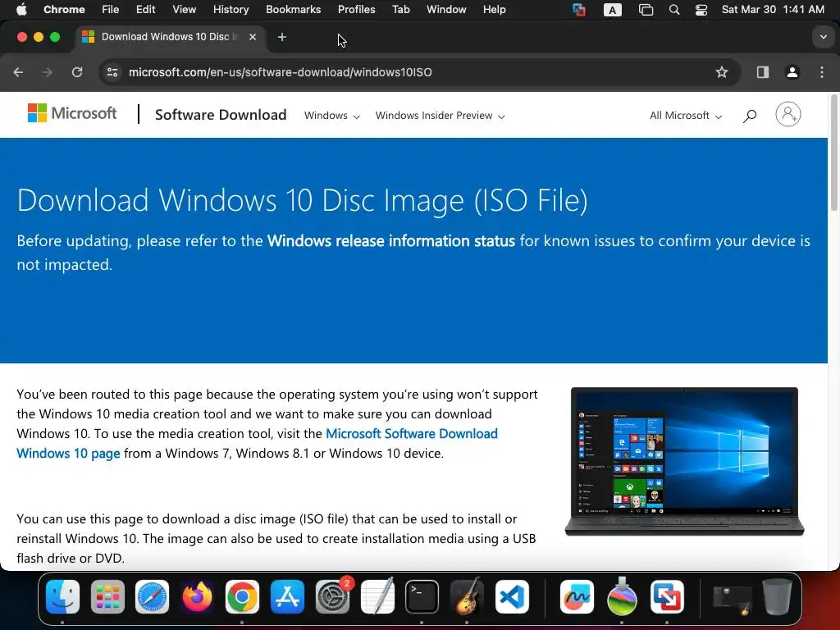Open the macOS installer icon in the Dock
Image resolution: width=840 pixels, height=630 pixels.
pos(622,596)
